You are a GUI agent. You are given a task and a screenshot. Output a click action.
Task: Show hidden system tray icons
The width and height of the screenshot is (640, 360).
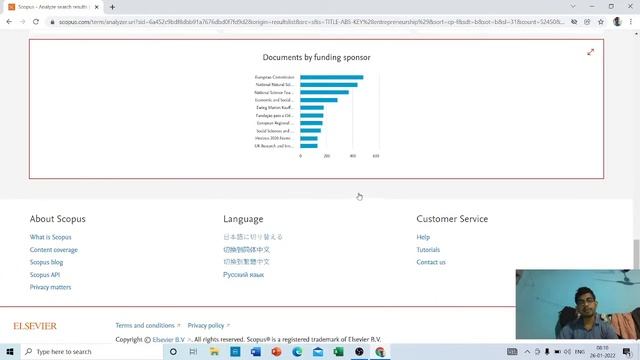[x=527, y=351]
